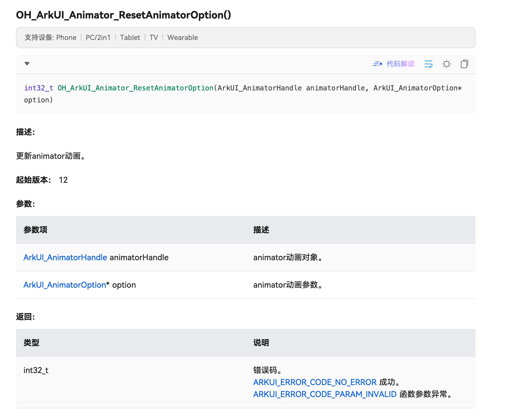The height and width of the screenshot is (420, 521).
Task: Follow ARKUI_ERROR_CODE_NO_ERROR link
Action: tap(315, 382)
